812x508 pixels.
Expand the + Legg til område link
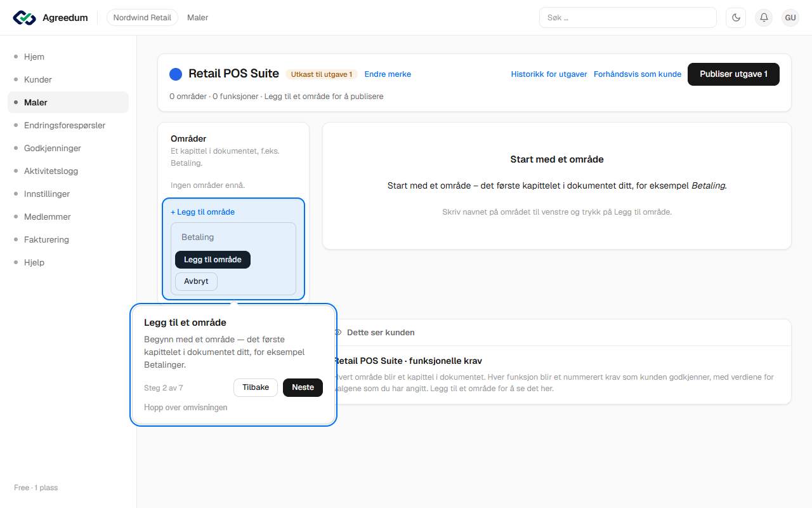(202, 212)
